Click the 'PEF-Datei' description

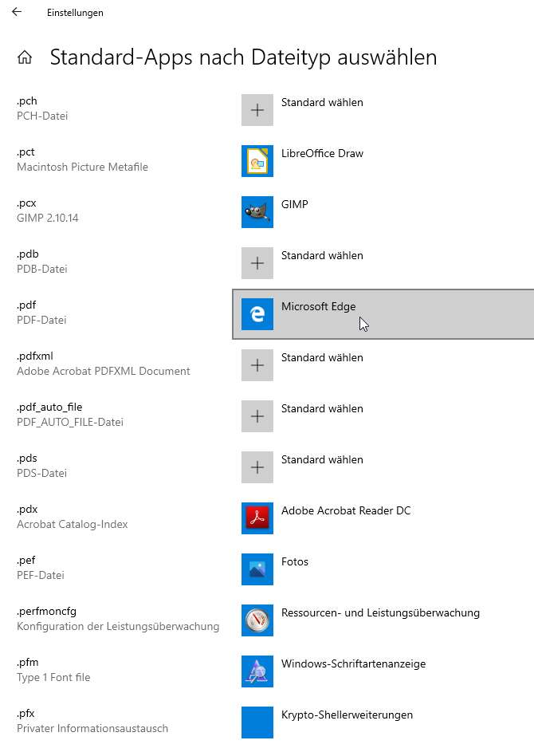(41, 575)
